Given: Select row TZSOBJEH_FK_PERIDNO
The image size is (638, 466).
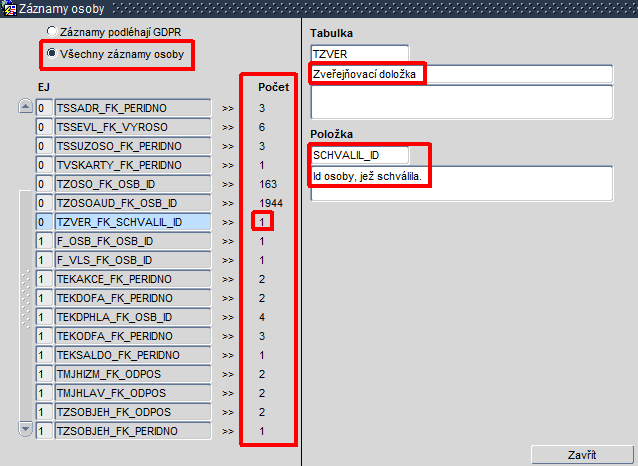Looking at the screenshot, I should pos(133,431).
